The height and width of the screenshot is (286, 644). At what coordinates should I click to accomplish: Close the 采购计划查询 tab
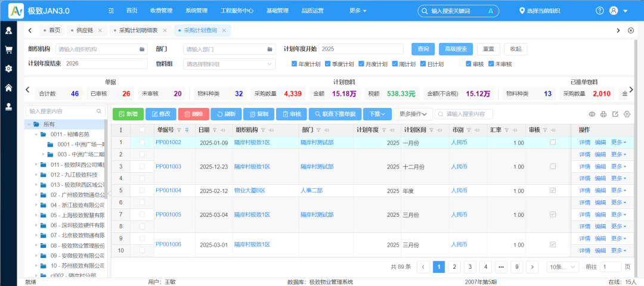click(224, 30)
